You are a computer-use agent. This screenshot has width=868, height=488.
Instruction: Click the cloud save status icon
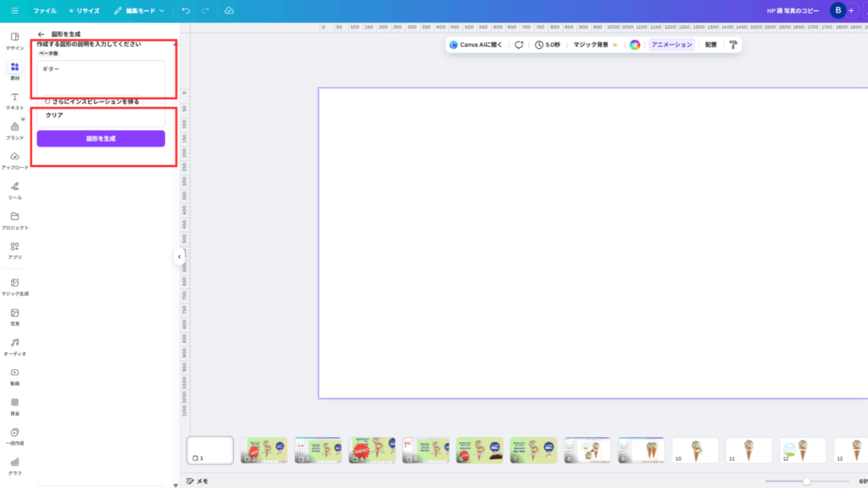click(x=229, y=11)
